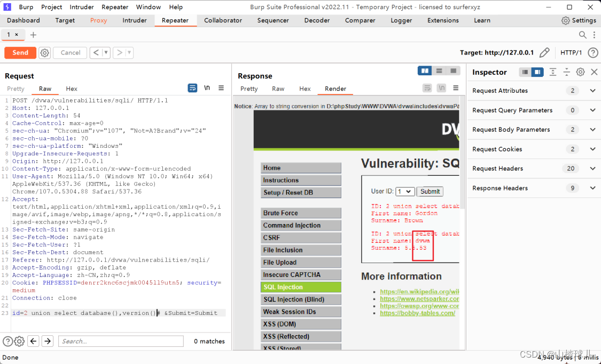Switch response view to Pretty tab

[x=249, y=89]
